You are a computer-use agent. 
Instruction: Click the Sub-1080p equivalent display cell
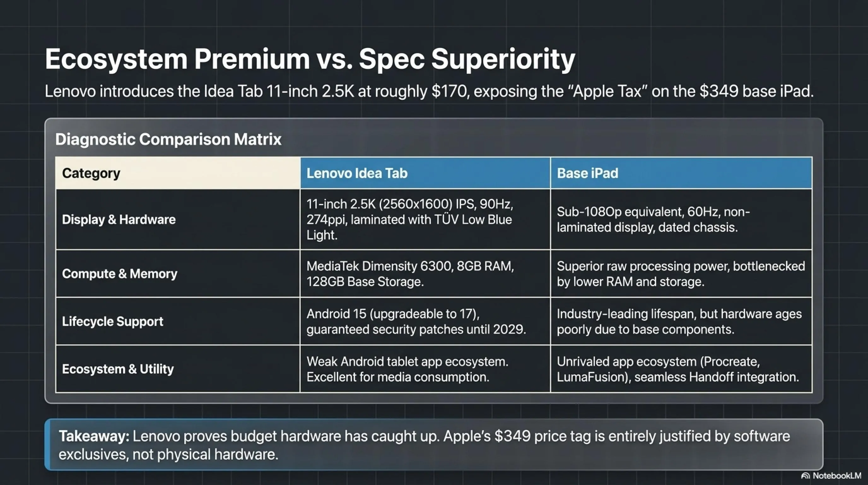[681, 219]
